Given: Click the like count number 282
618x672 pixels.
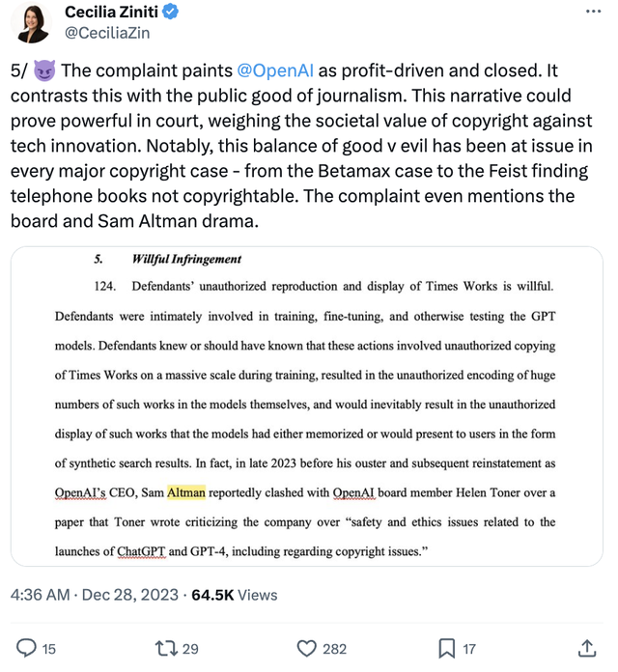Looking at the screenshot, I should click(x=334, y=649).
